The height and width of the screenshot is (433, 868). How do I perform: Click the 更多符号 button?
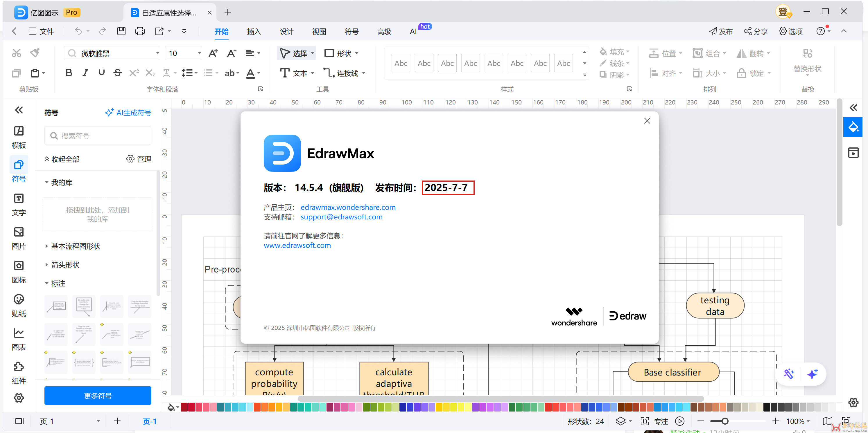(98, 396)
